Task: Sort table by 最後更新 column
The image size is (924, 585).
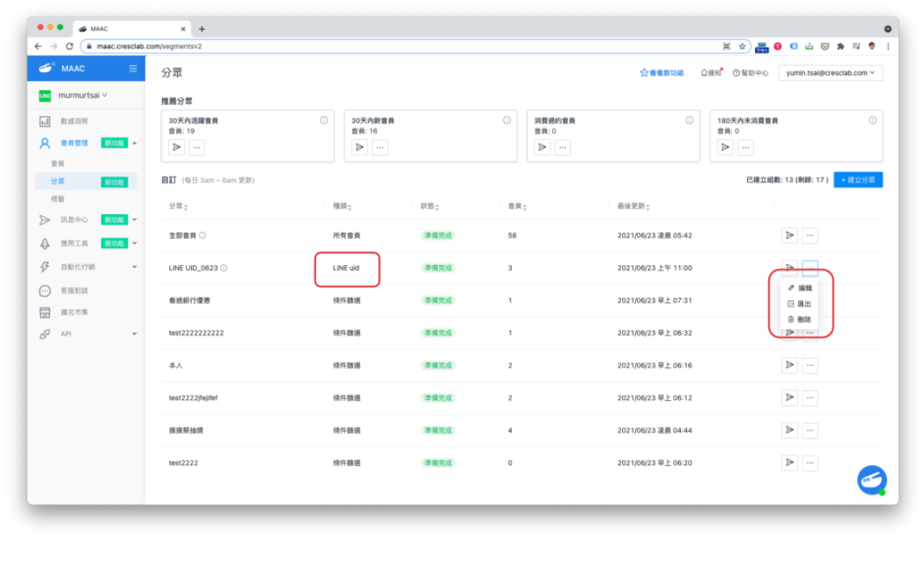Action: tap(634, 206)
